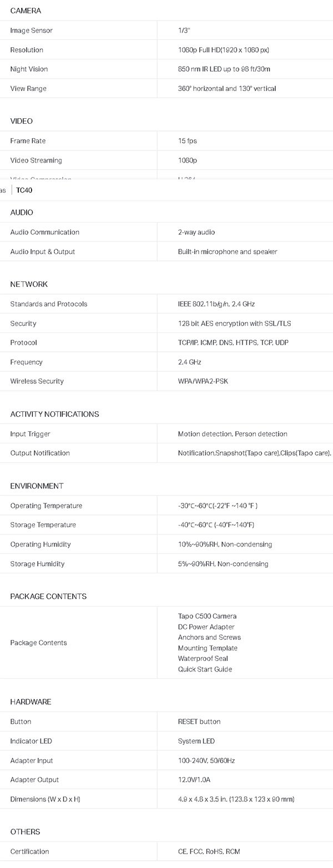The image size is (333, 868).
Task: Select the 2-way audio value
Action: 196,233
